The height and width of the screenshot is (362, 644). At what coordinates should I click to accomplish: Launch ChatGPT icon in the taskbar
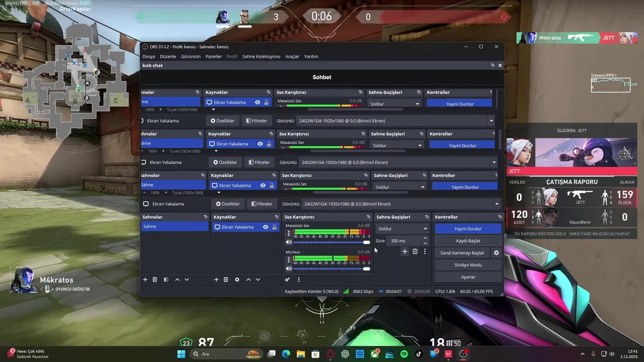[x=345, y=354]
